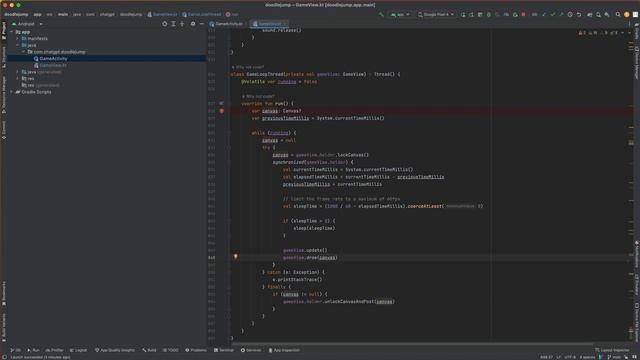Collapse the app module node

tap(11, 32)
